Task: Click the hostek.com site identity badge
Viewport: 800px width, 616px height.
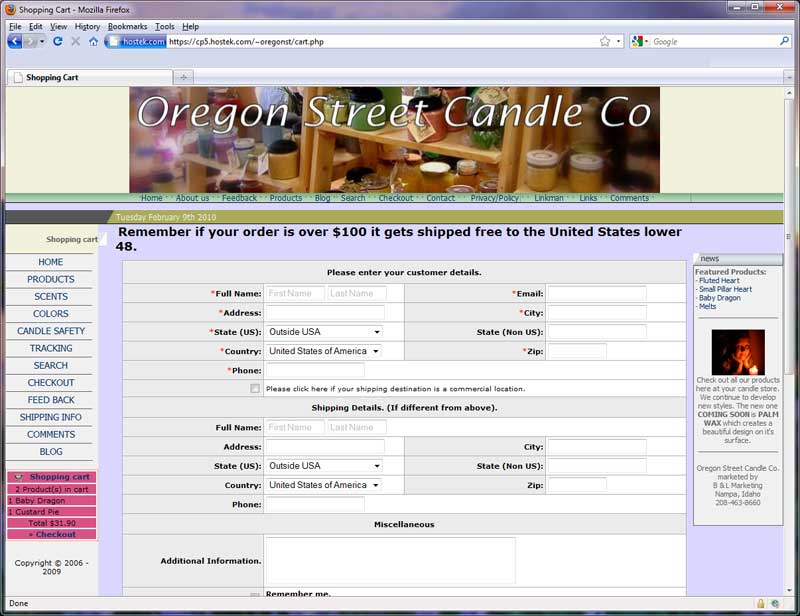Action: point(136,41)
